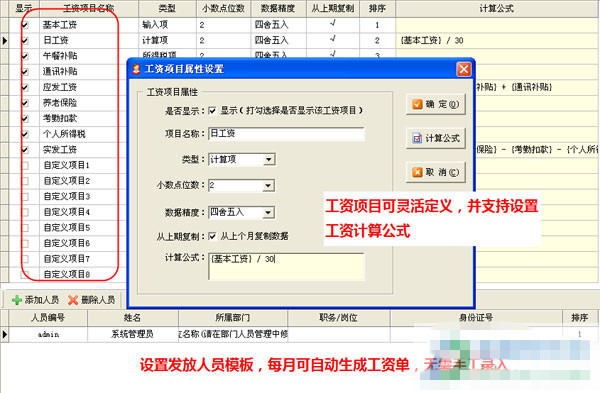The width and height of the screenshot is (600, 393).
Task: Select the admin personnel number cell
Action: tap(48, 334)
